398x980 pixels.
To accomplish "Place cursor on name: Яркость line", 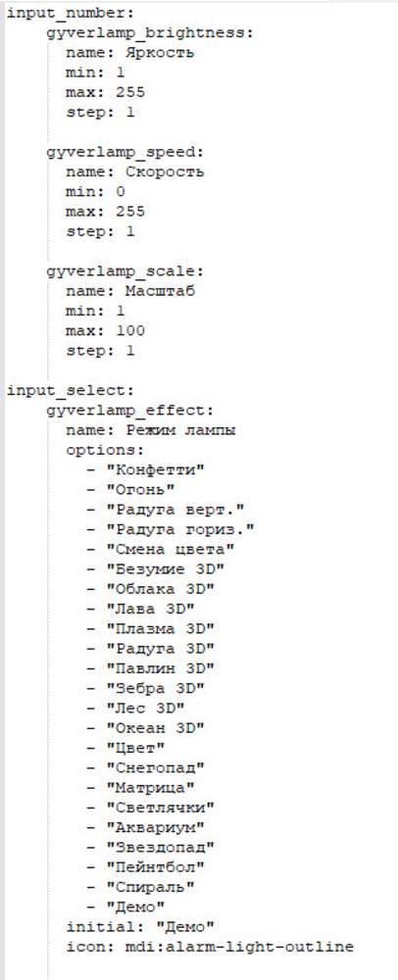I will [x=130, y=53].
